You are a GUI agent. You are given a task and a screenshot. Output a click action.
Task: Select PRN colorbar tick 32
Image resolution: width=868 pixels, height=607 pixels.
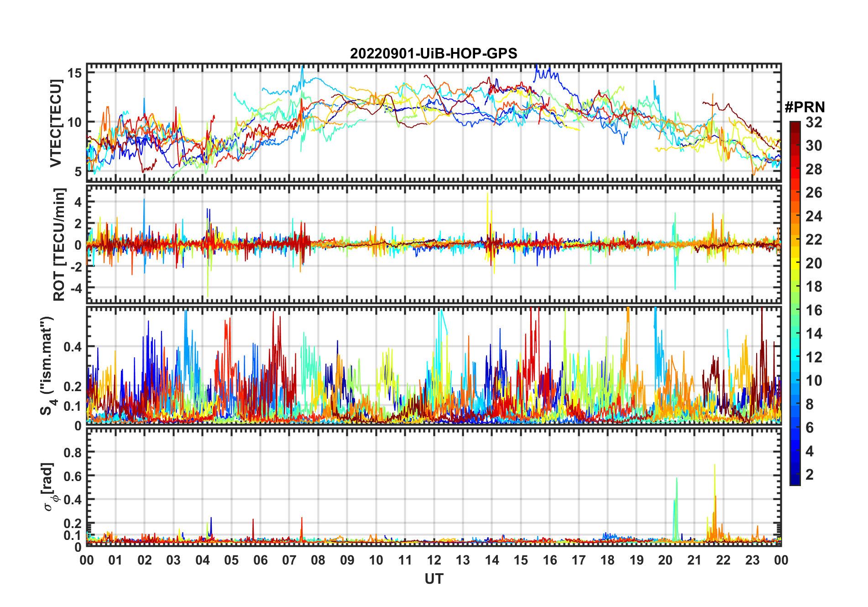tap(814, 122)
